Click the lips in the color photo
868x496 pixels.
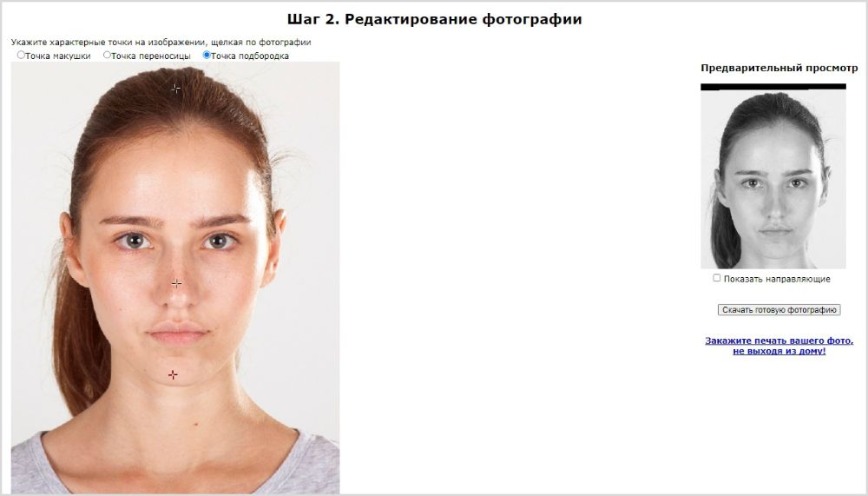(x=177, y=333)
